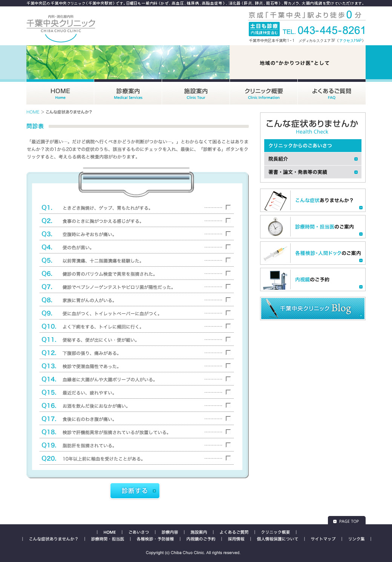Click footer よくあるご質問 link
This screenshot has width=392, height=562.
(x=234, y=532)
